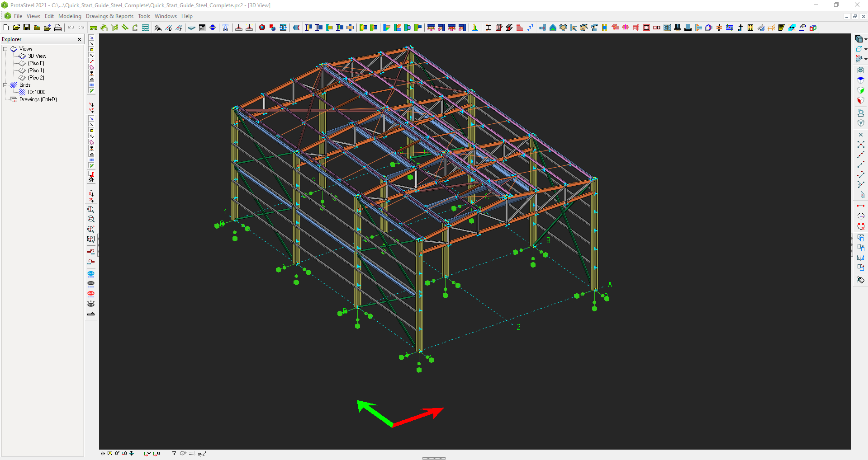Toggle member visibility eye icon in left toolbar

click(x=90, y=303)
